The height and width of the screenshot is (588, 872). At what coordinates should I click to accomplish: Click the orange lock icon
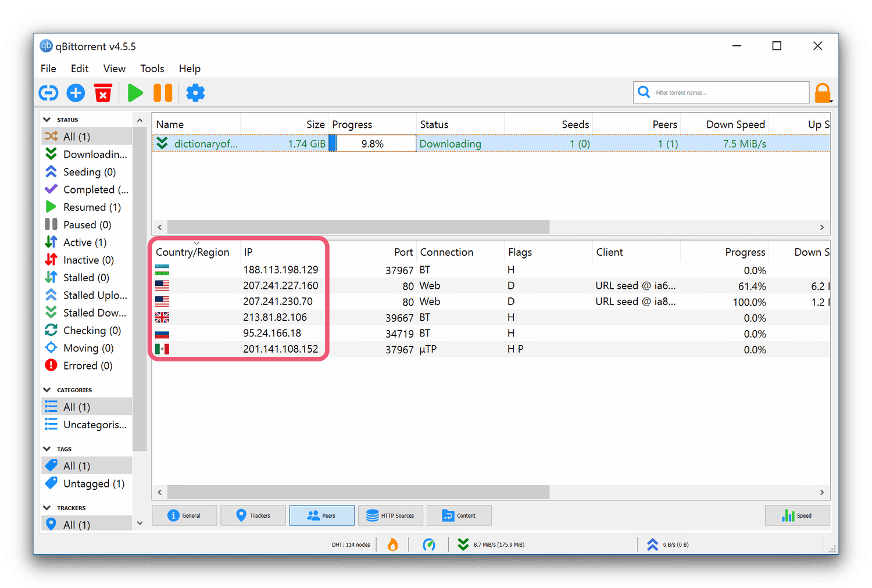tap(822, 93)
